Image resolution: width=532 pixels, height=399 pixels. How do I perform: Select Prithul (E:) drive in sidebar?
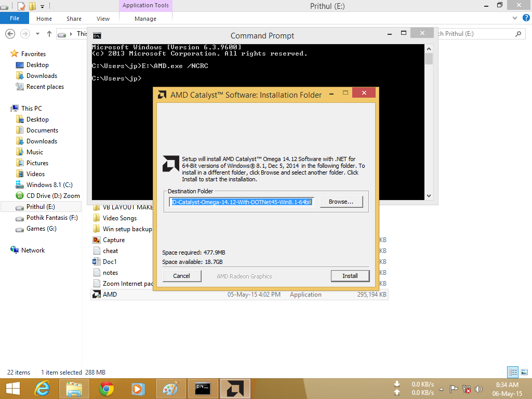[41, 207]
